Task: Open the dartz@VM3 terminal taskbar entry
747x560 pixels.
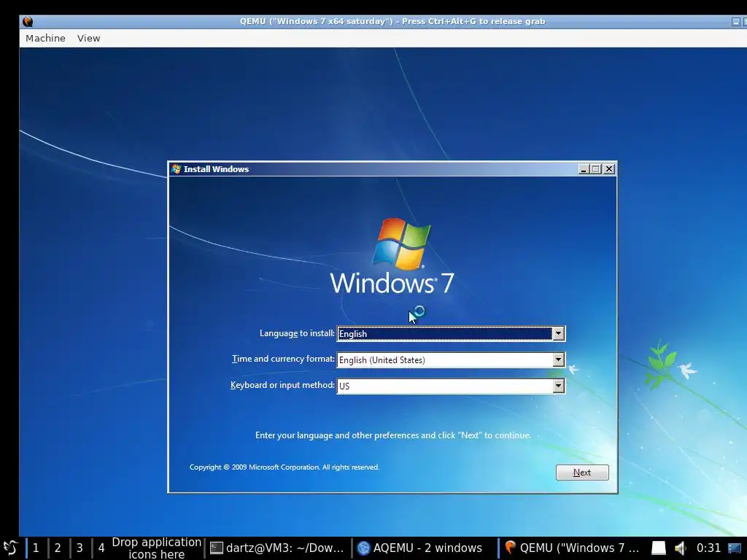Action: tap(277, 548)
